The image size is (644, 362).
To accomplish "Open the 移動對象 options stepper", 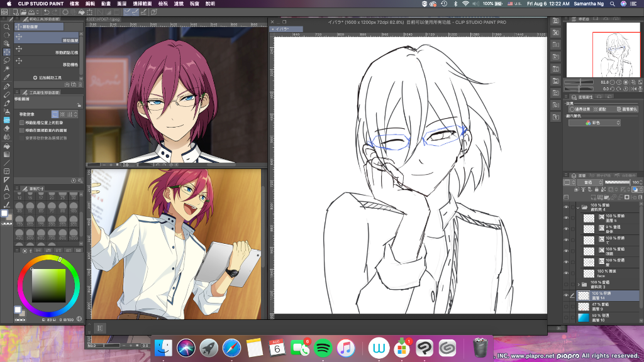I will click(75, 114).
